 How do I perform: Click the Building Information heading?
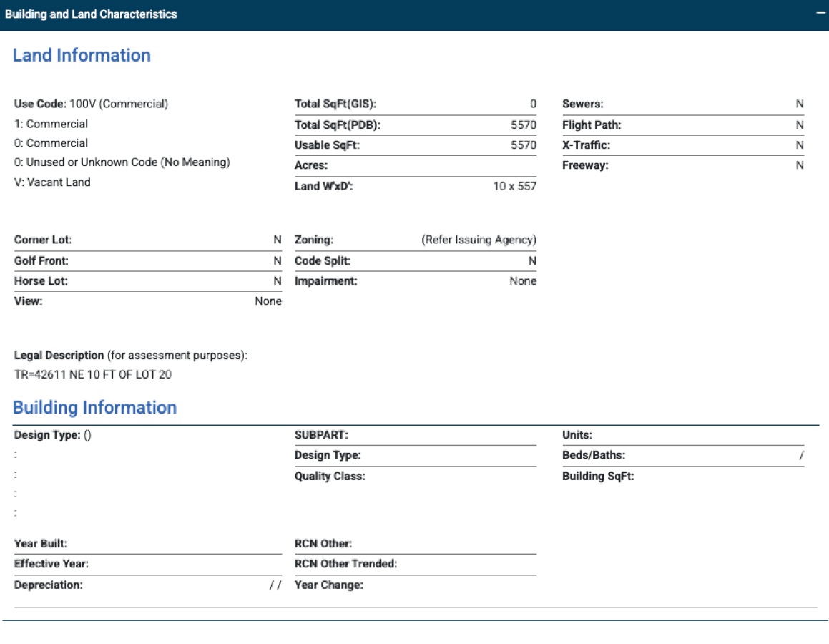tap(94, 408)
